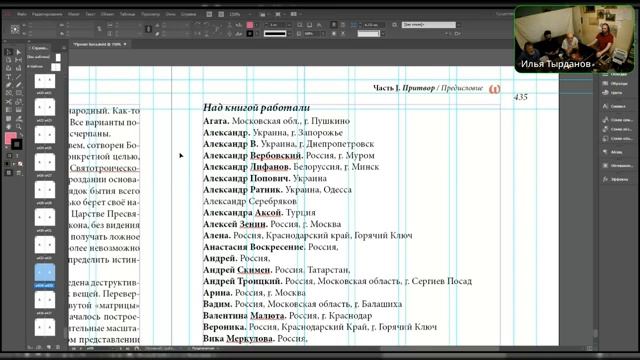Select the Zoom magnifier tool
Screen dimensions: 640x360
[18, 127]
